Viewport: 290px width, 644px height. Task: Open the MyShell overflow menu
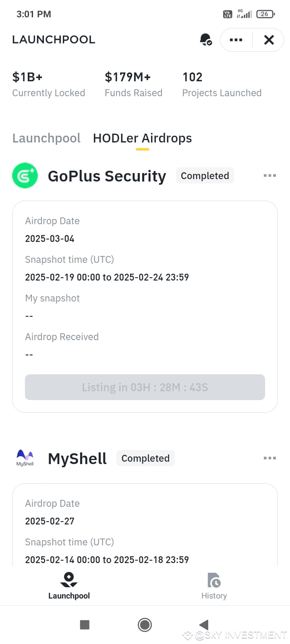[269, 458]
